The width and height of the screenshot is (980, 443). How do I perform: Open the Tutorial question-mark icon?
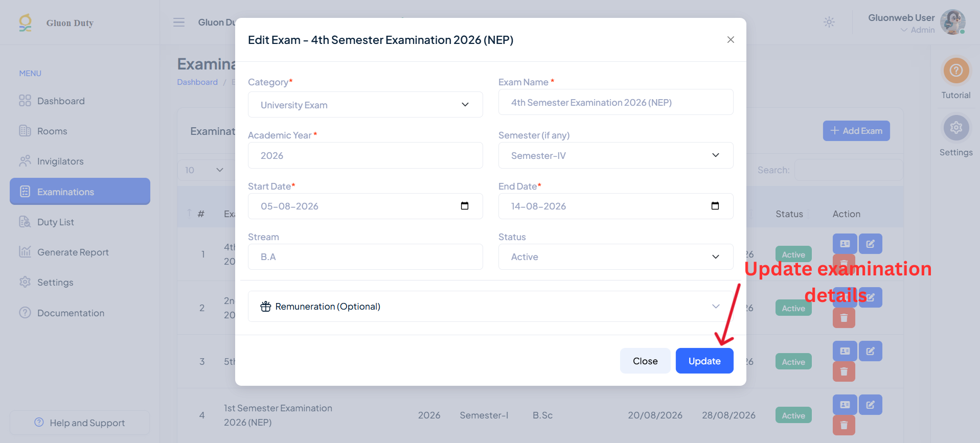pos(956,71)
